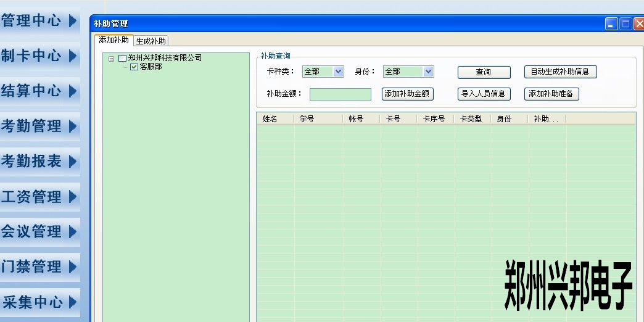Open the 工资管理 sidebar menu
Screen dimensions: 644x322
39,196
